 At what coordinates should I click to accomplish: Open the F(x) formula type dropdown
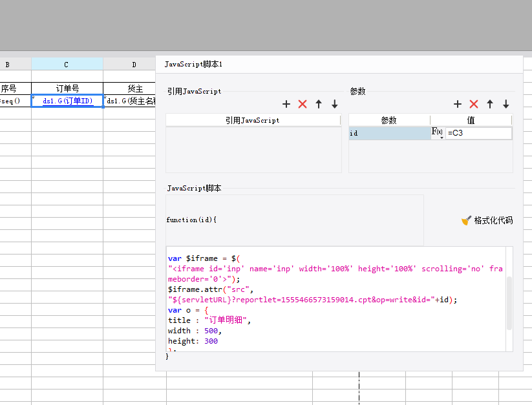coord(438,133)
